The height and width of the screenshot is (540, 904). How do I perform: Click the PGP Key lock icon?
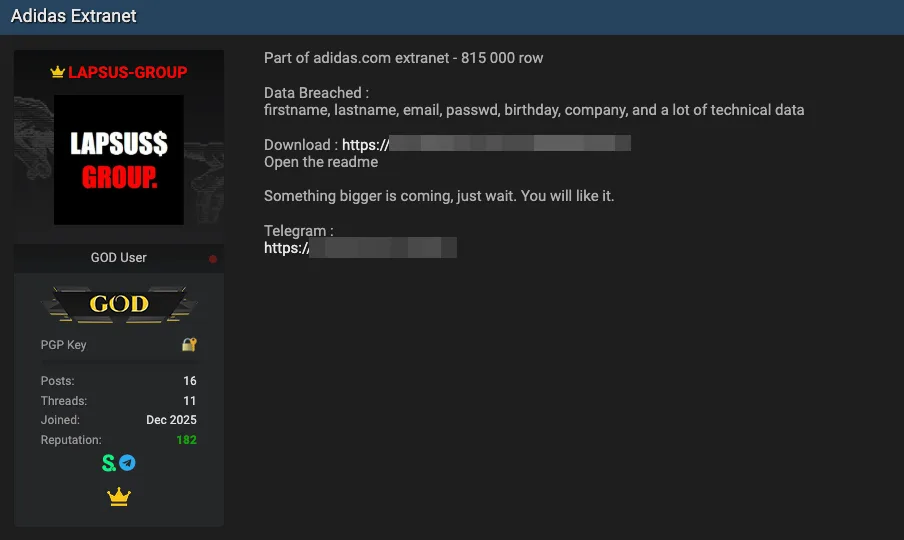coord(189,345)
